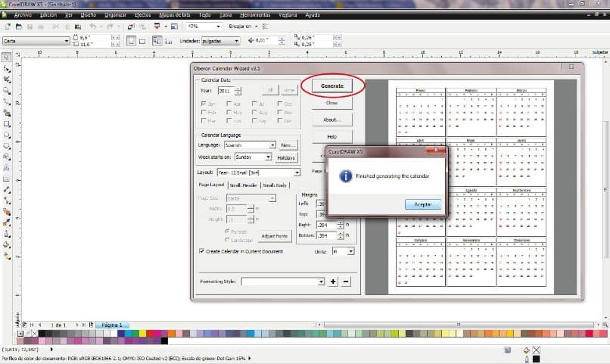Click the About button

click(331, 120)
